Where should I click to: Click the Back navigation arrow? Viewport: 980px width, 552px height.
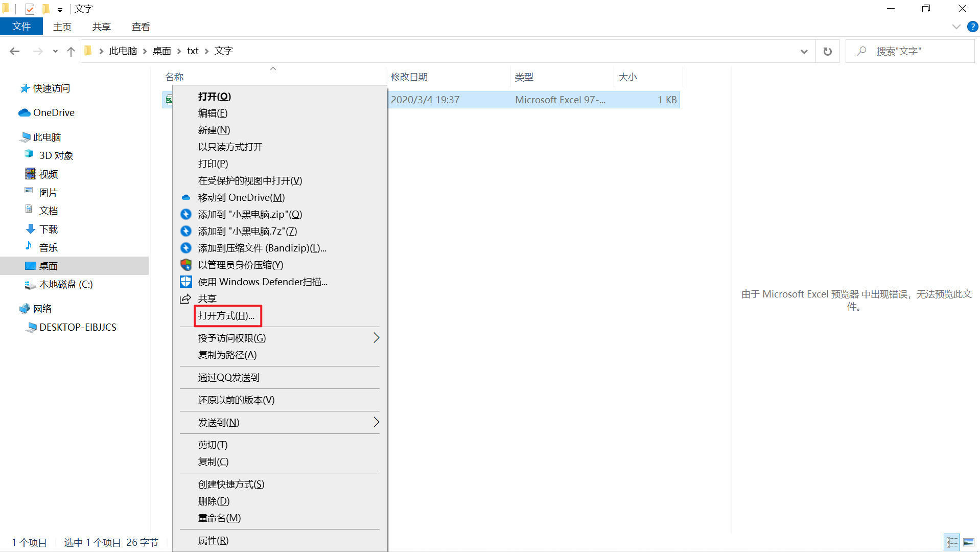click(15, 51)
